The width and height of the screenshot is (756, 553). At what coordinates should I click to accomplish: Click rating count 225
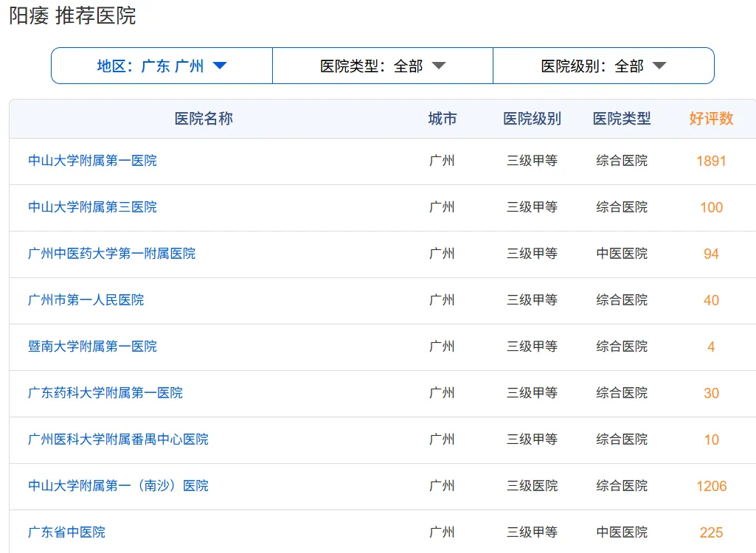[711, 533]
